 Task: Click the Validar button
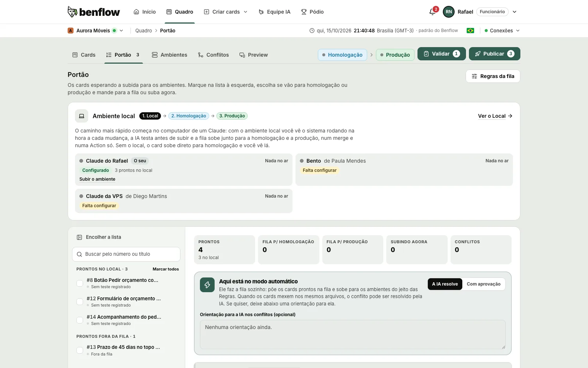click(442, 54)
